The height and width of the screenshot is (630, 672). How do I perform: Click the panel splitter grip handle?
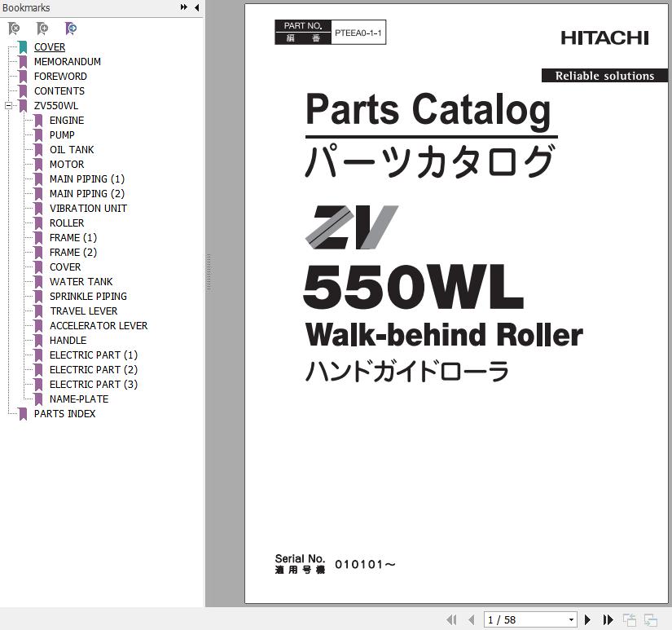209,273
